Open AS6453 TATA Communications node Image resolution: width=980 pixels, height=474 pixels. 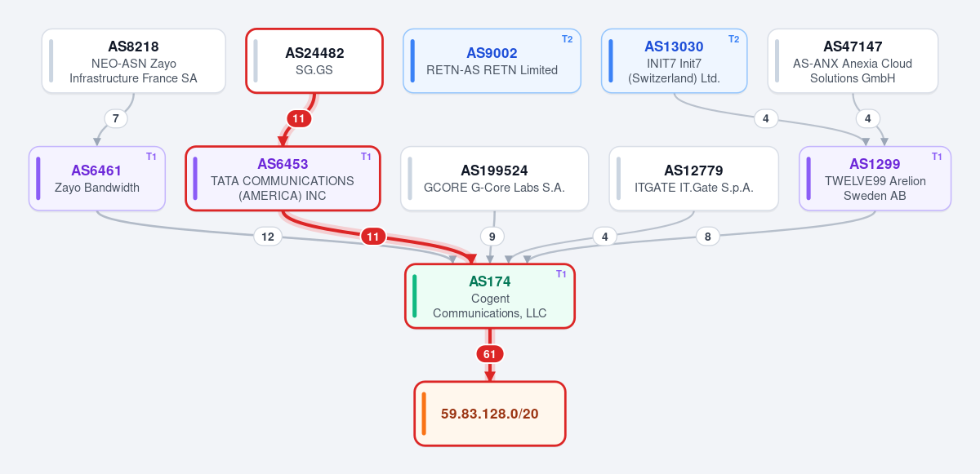283,179
